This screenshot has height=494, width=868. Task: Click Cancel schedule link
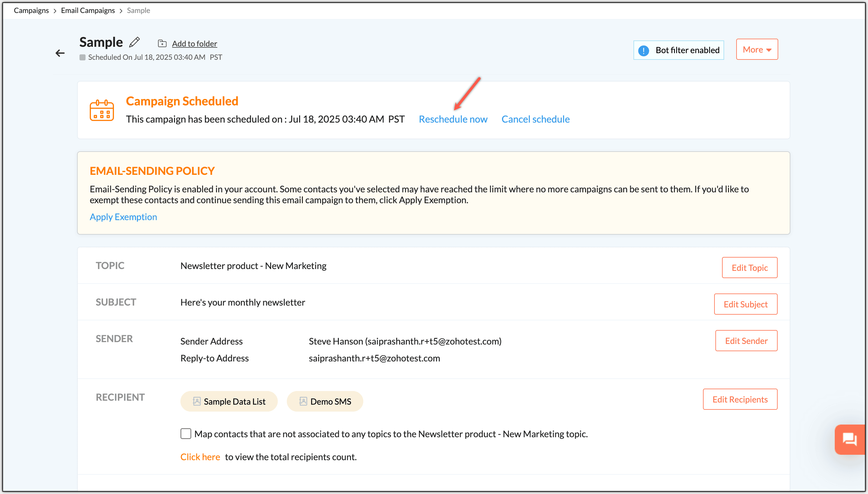pyautogui.click(x=535, y=119)
